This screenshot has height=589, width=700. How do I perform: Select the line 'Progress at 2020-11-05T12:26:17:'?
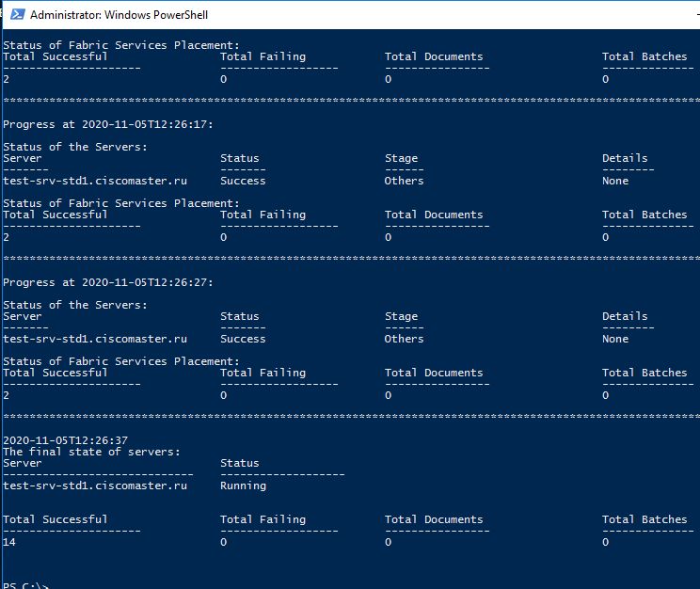tap(108, 124)
